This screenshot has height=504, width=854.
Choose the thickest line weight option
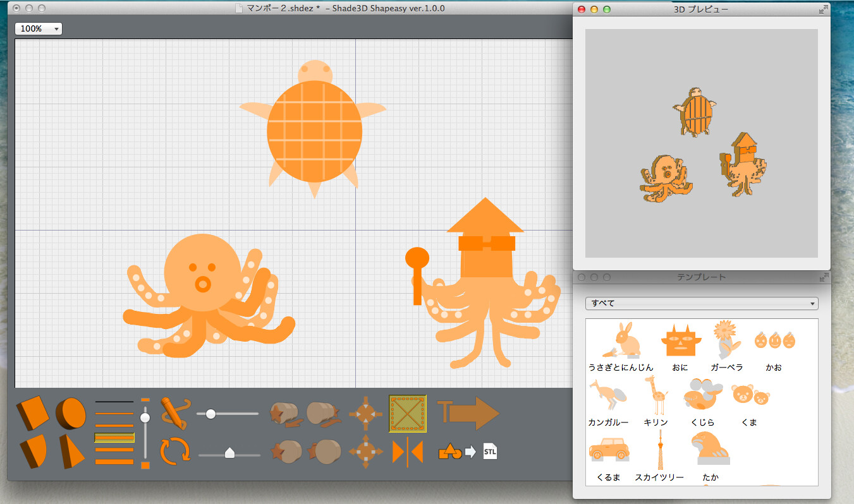point(114,463)
